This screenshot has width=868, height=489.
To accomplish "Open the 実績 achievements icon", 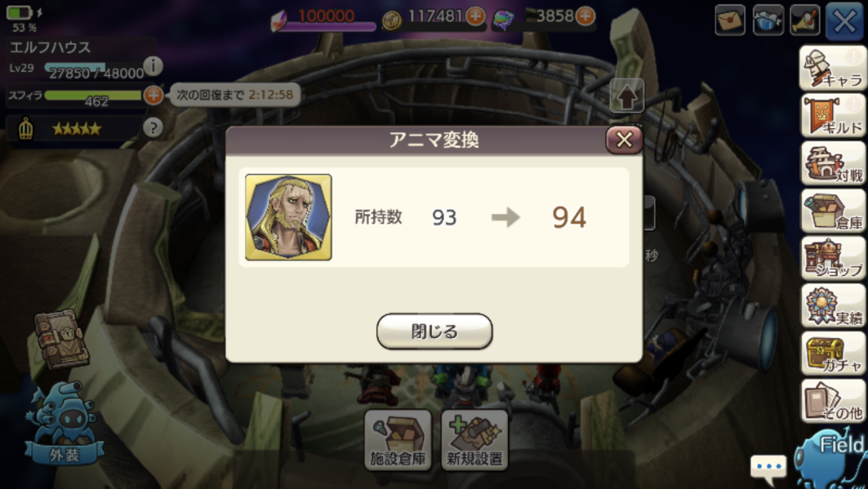I will pos(833,306).
